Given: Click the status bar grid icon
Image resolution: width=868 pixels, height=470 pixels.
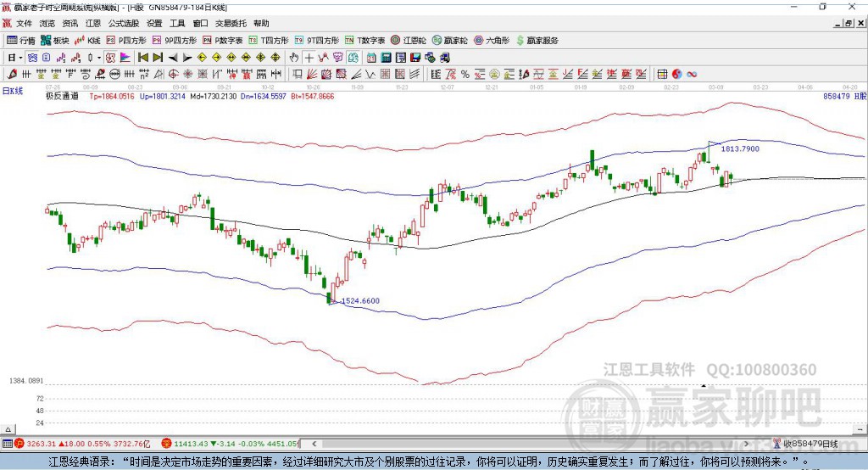Looking at the screenshot, I should click(7, 444).
